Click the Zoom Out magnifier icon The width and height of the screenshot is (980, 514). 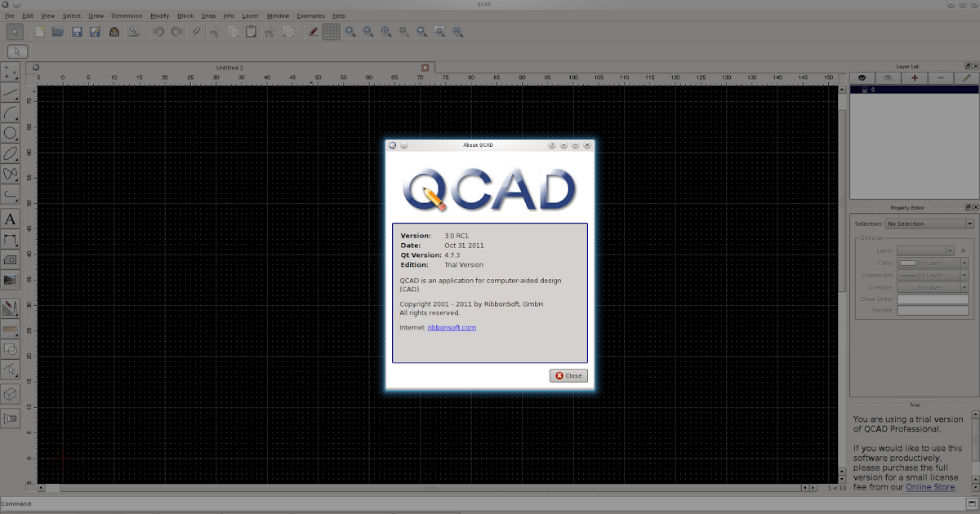click(368, 32)
